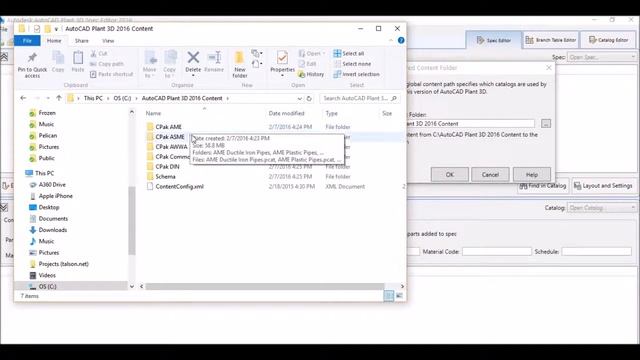Screen dimensions: 640x360
Task: Click Cancel in content folder dialog
Action: pyautogui.click(x=490, y=175)
